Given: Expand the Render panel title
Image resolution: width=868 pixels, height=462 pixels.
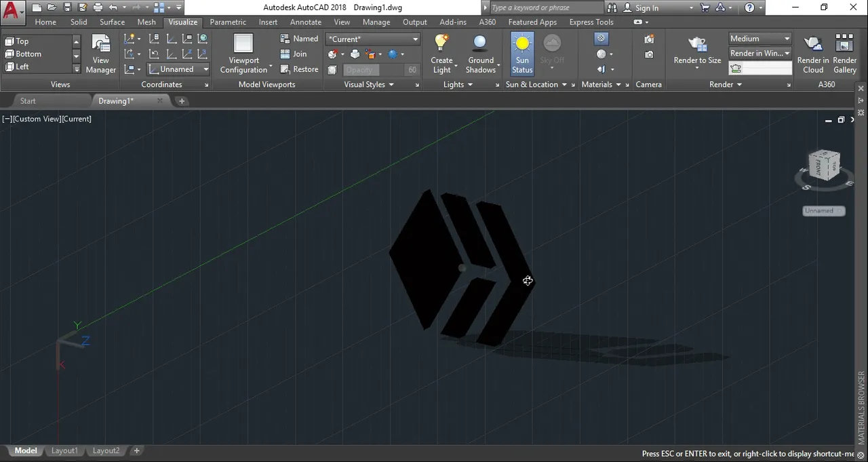Looking at the screenshot, I should [x=726, y=85].
